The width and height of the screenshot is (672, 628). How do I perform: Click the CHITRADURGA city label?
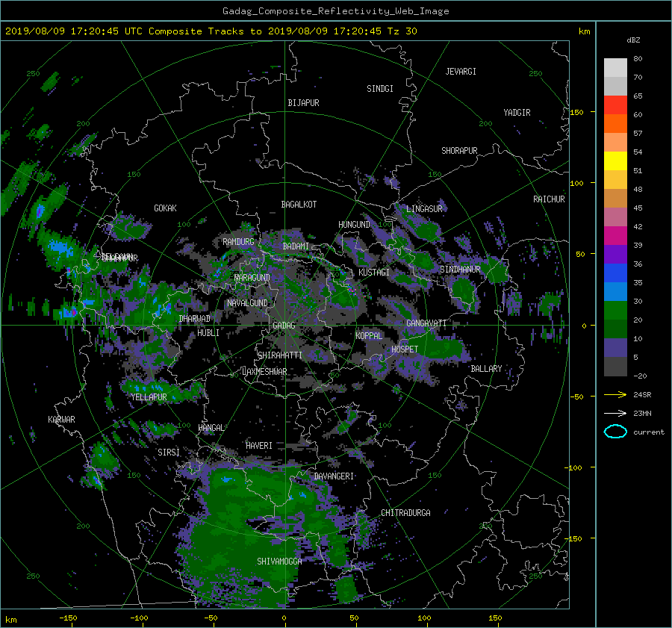coord(405,513)
